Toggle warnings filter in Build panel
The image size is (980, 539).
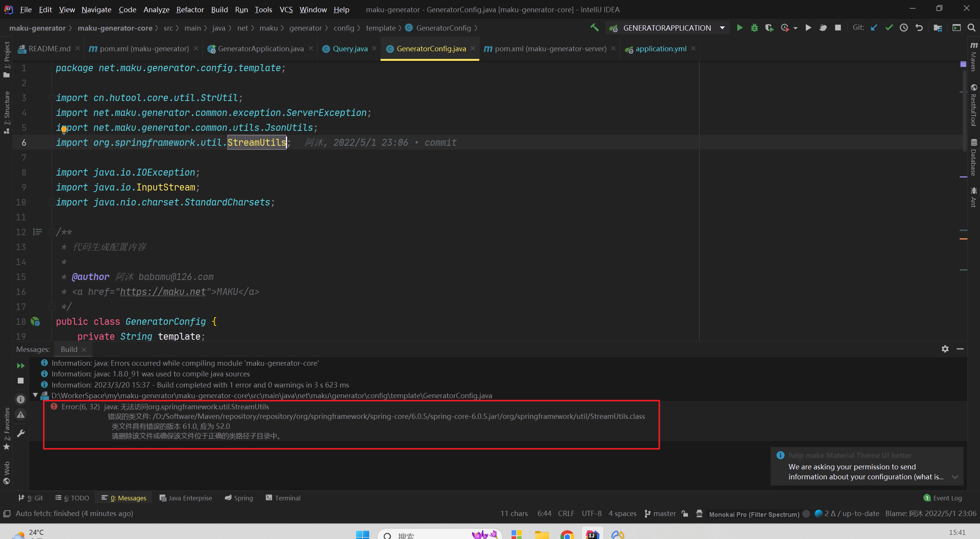21,415
